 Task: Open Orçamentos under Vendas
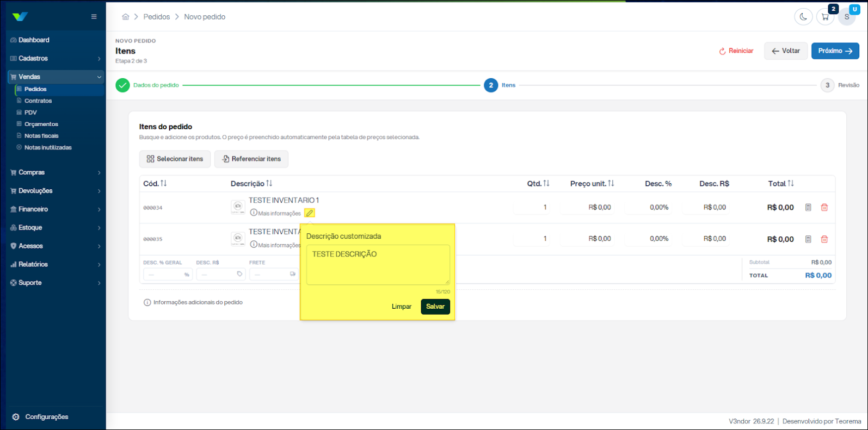(x=41, y=124)
